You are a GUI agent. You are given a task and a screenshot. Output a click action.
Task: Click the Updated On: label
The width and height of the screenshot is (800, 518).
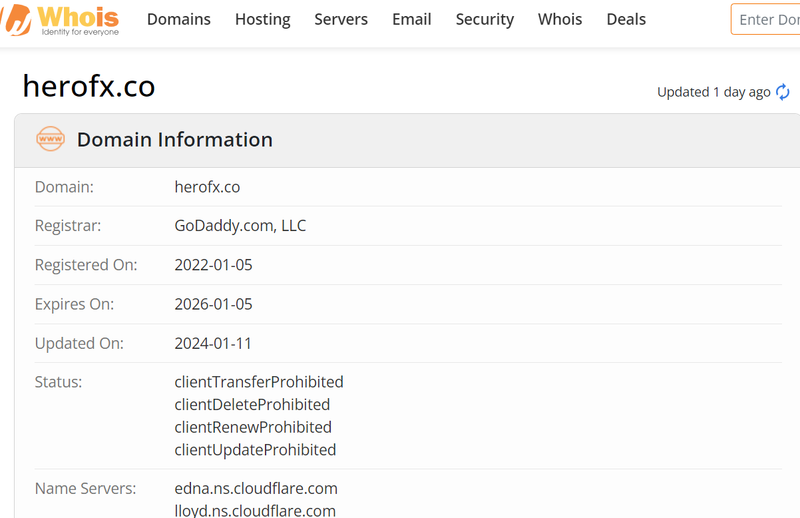(79, 343)
